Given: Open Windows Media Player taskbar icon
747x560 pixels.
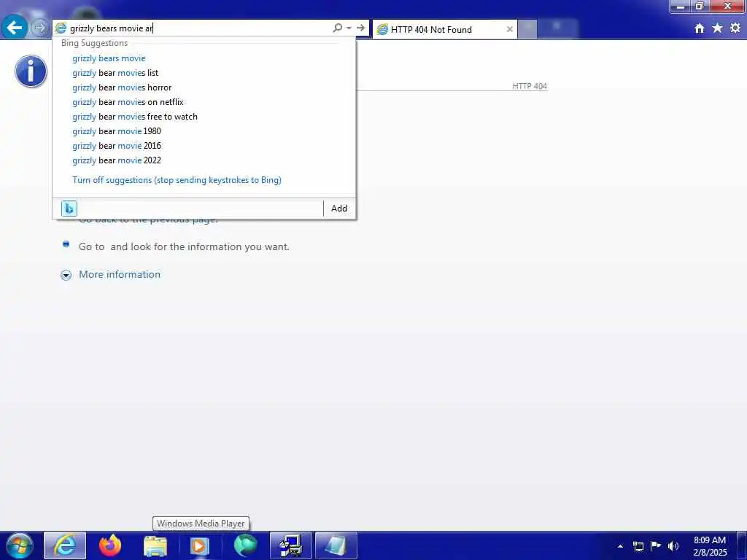Looking at the screenshot, I should point(200,545).
